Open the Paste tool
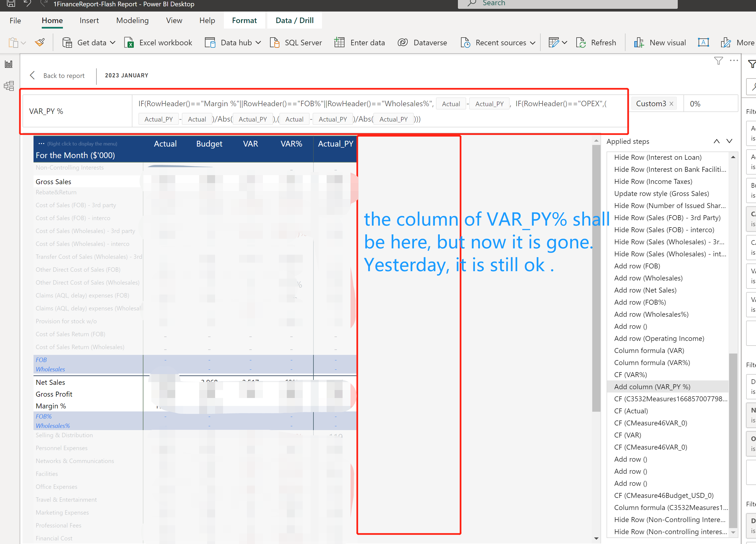This screenshot has height=544, width=756. pyautogui.click(x=13, y=42)
